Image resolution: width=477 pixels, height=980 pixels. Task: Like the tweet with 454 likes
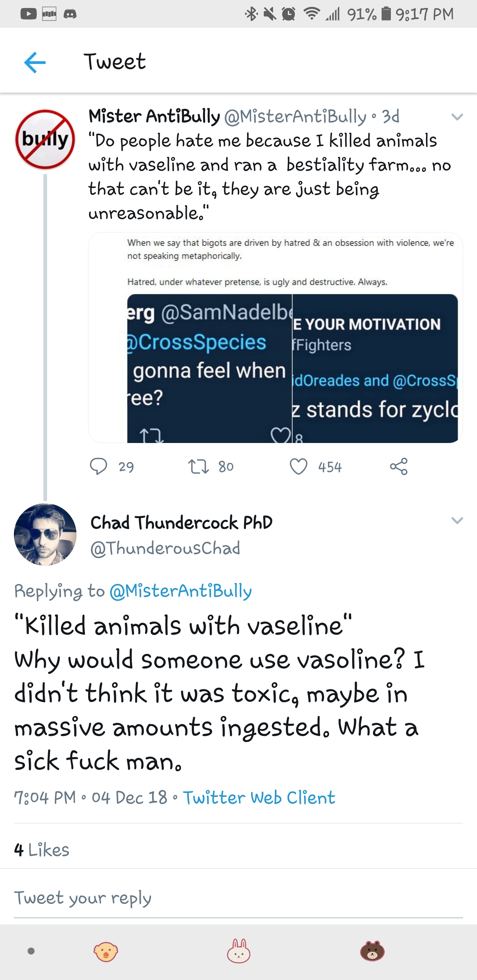(298, 466)
